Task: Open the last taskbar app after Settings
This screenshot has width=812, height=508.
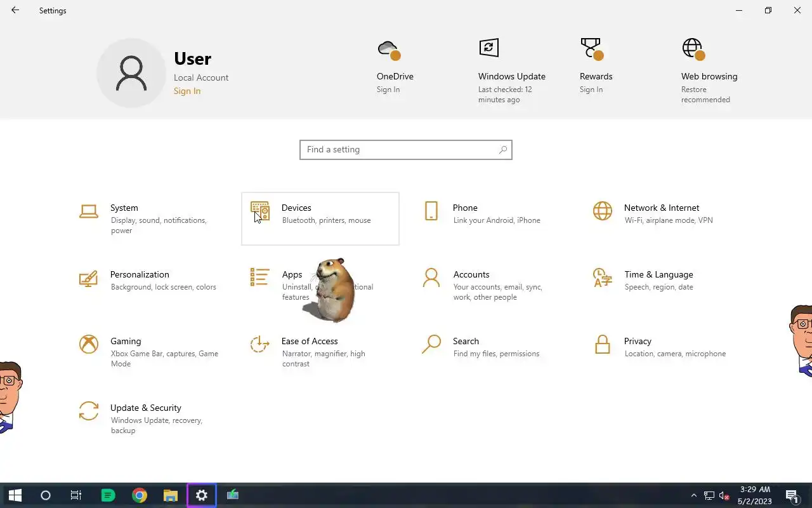Action: 233,495
